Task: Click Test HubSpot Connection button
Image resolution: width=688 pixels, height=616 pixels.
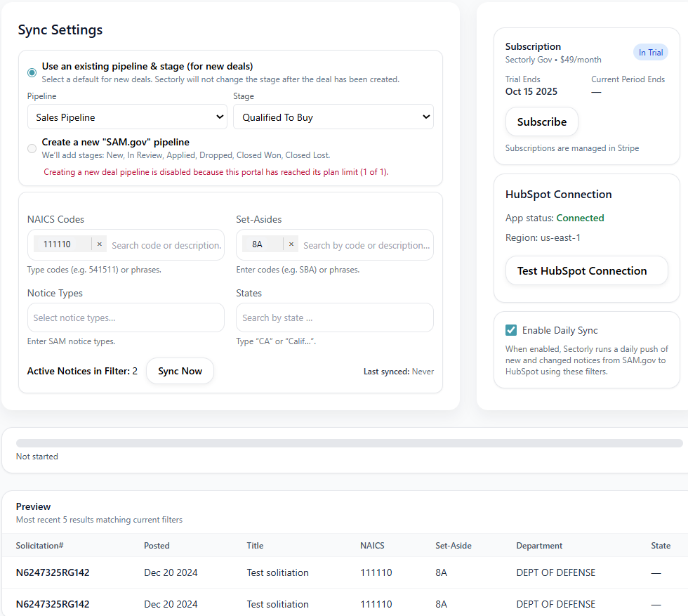Action: [586, 270]
